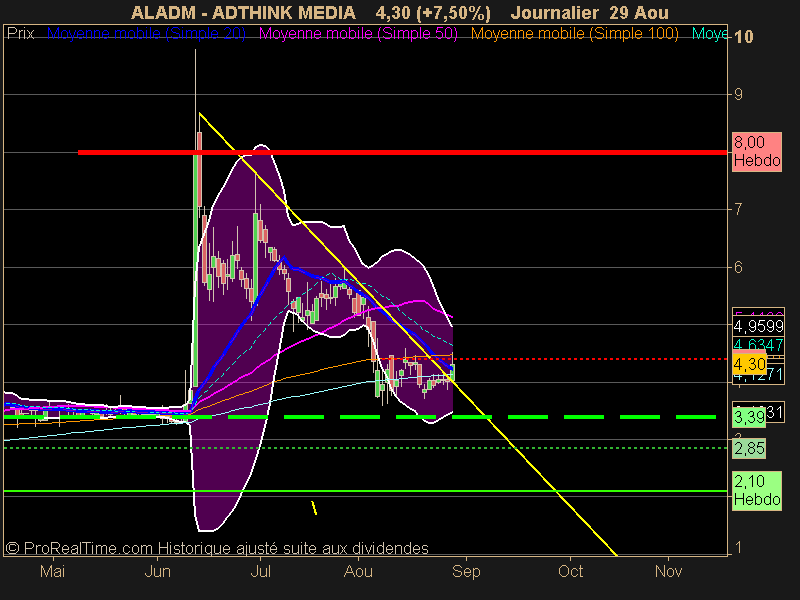Click the 4,6347 cyan price label
This screenshot has width=800, height=600.
[x=758, y=344]
